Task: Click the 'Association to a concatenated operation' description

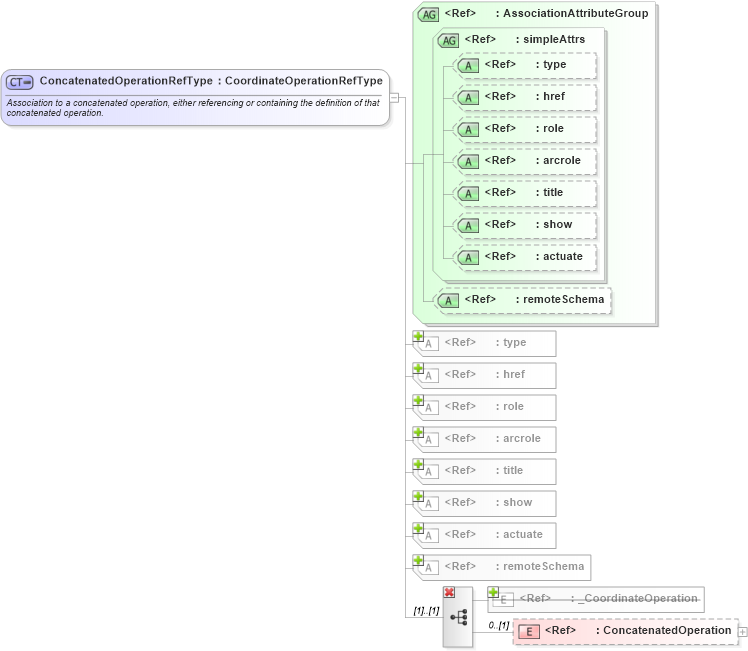Action: 193,108
